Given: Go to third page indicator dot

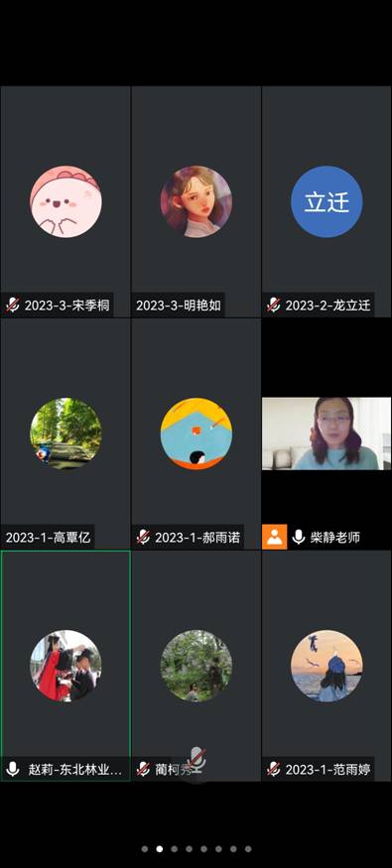Looking at the screenshot, I should pos(174,848).
